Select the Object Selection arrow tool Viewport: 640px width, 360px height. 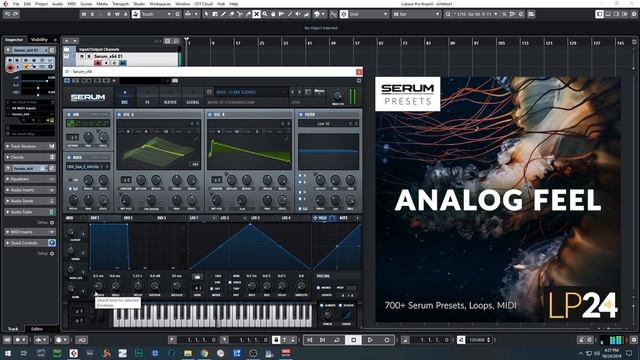(x=207, y=14)
